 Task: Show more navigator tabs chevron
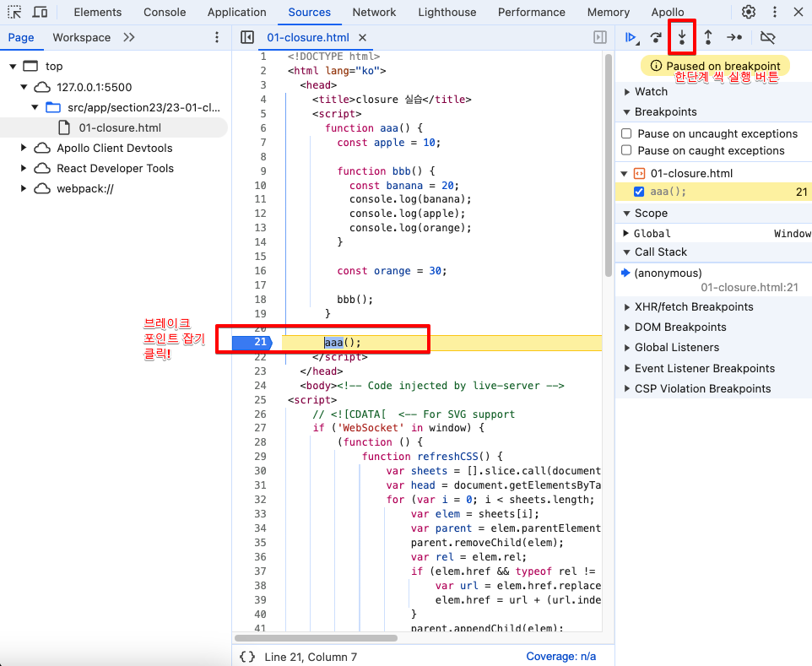[x=129, y=37]
